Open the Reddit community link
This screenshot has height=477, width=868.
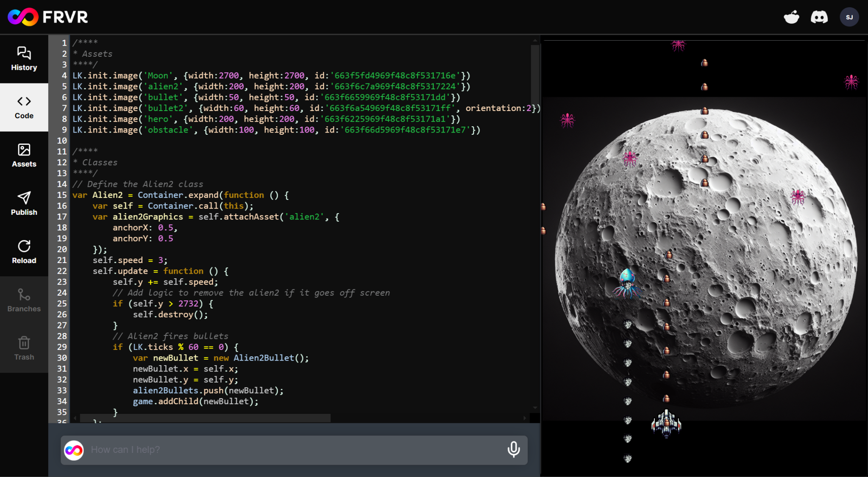click(x=791, y=17)
